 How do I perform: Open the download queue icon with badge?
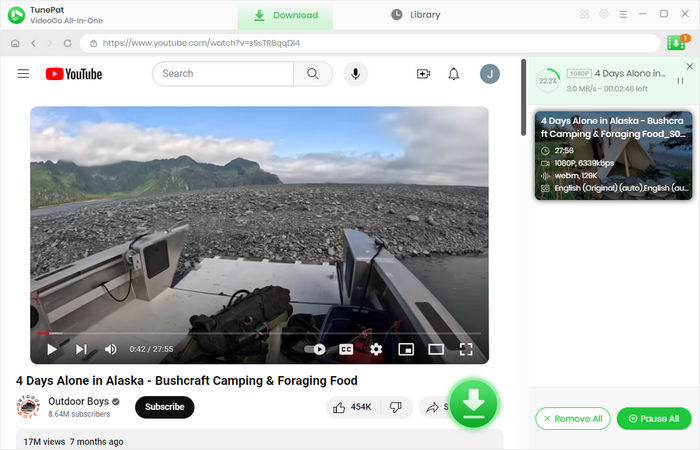(x=678, y=43)
